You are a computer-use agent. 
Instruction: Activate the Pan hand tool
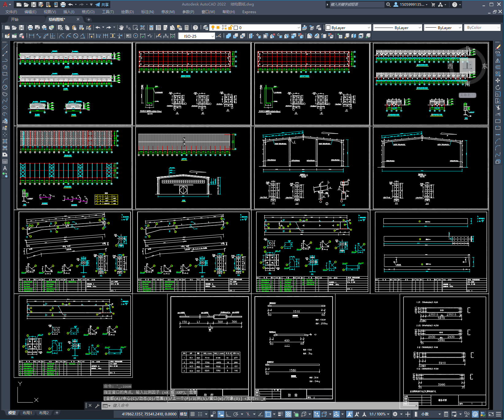pyautogui.click(x=121, y=28)
